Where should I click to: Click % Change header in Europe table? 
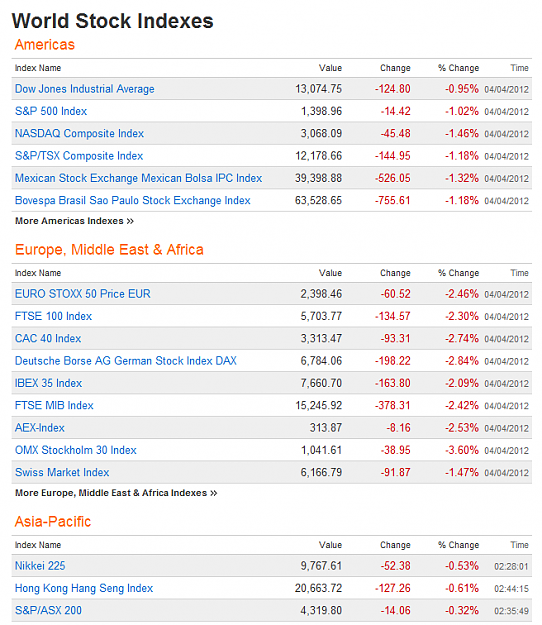(459, 273)
